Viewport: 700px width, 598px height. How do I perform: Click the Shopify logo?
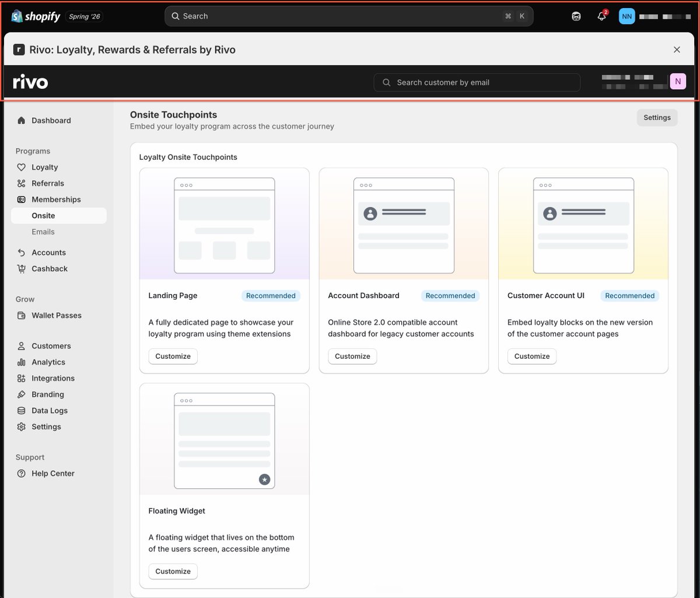point(36,16)
